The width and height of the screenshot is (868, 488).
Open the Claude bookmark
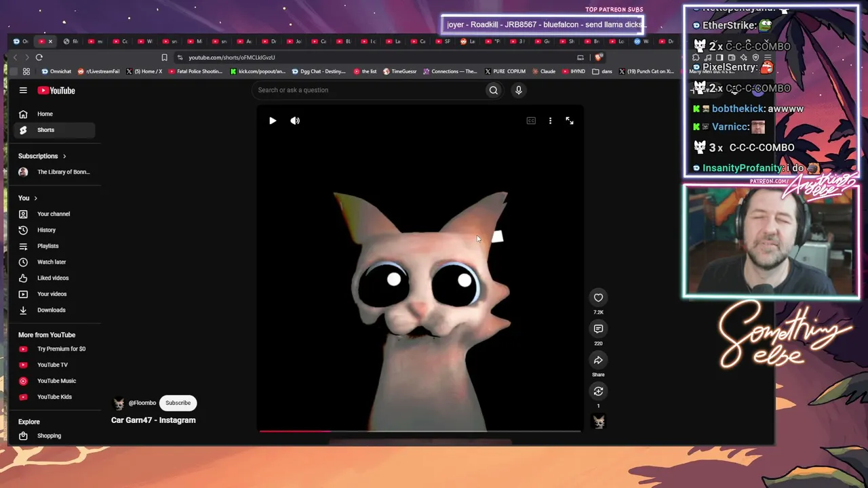(x=544, y=71)
